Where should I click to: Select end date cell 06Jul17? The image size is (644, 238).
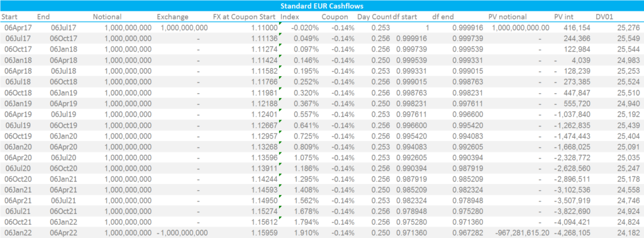coord(64,28)
